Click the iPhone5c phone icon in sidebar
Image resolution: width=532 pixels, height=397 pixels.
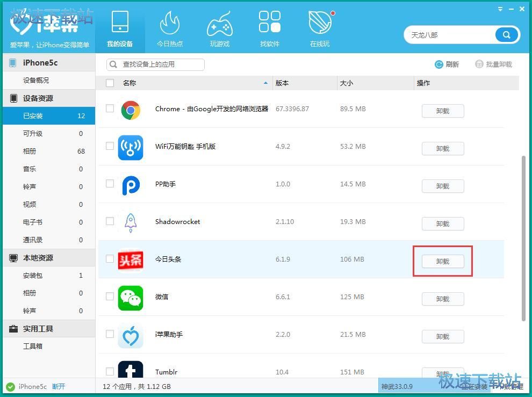(12, 63)
